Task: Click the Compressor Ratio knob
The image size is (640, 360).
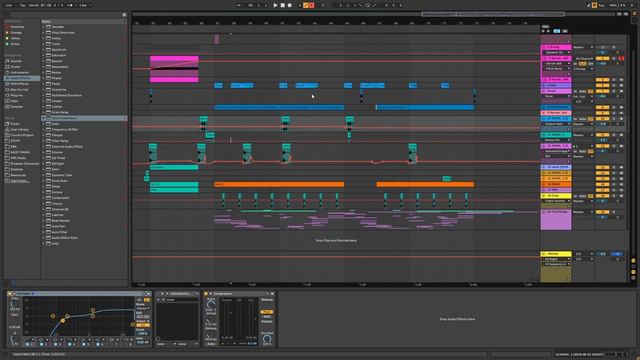Action: 211,304
